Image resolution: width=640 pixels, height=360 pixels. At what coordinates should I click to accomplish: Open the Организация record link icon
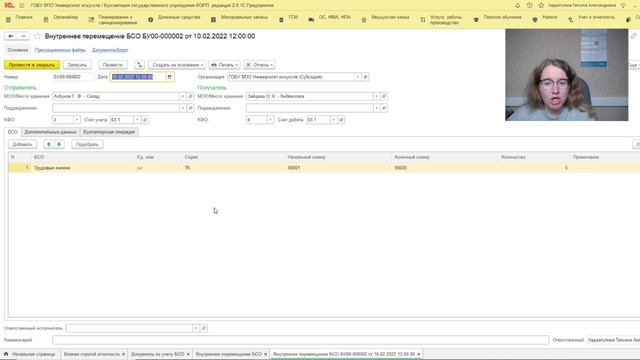coord(365,77)
